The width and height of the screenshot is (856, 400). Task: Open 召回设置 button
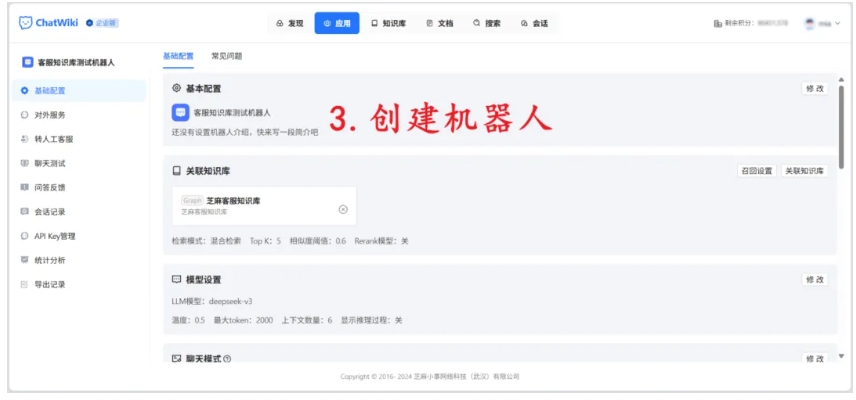[x=757, y=171]
